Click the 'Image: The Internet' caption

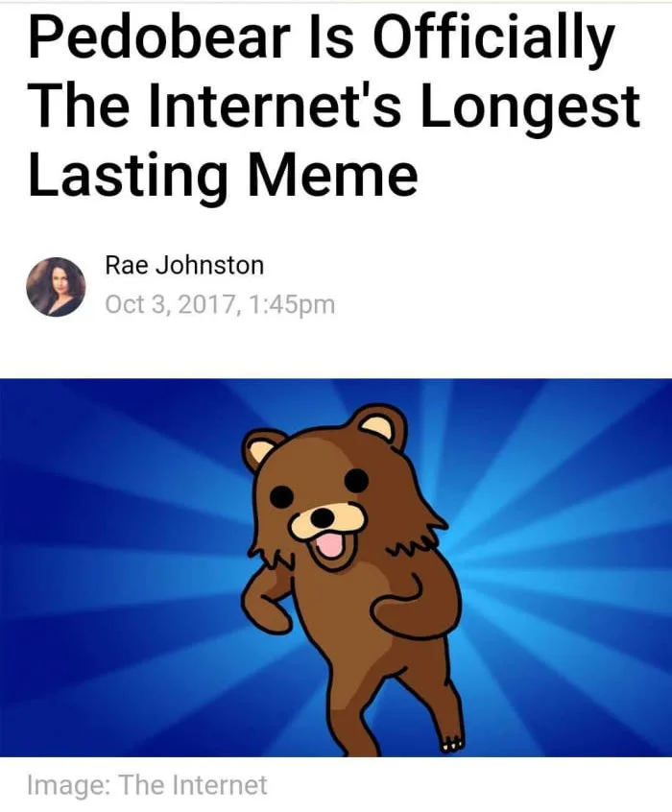[147, 785]
